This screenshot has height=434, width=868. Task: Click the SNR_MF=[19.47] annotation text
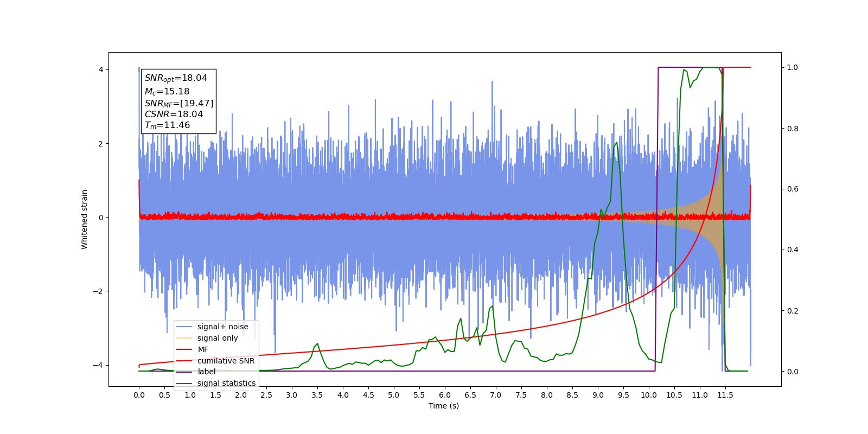179,103
